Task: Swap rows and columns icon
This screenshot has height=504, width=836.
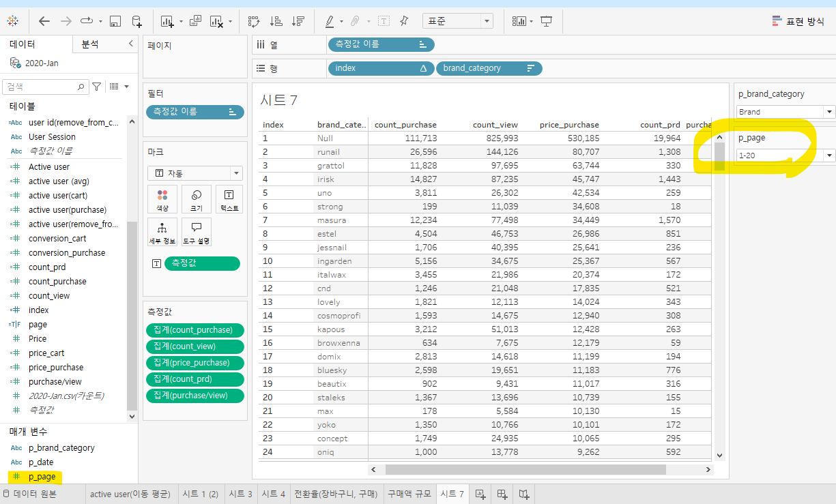Action: coord(254,21)
